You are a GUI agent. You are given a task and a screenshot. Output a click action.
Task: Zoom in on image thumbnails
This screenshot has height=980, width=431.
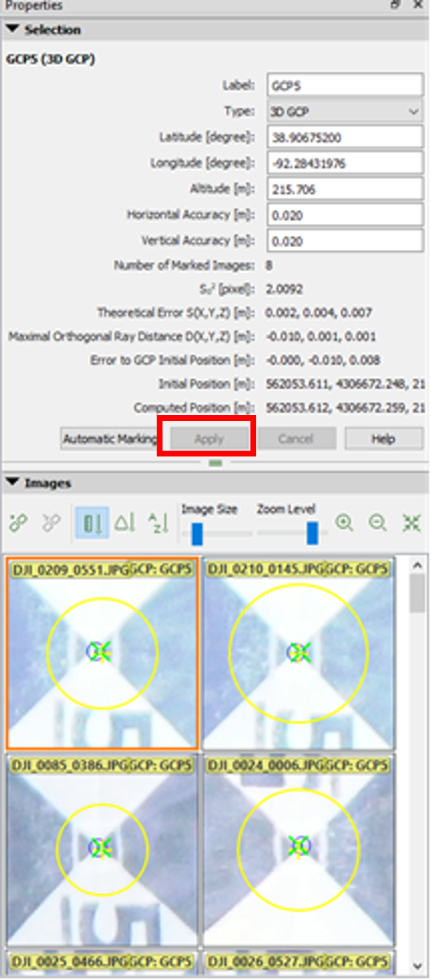coord(344,522)
